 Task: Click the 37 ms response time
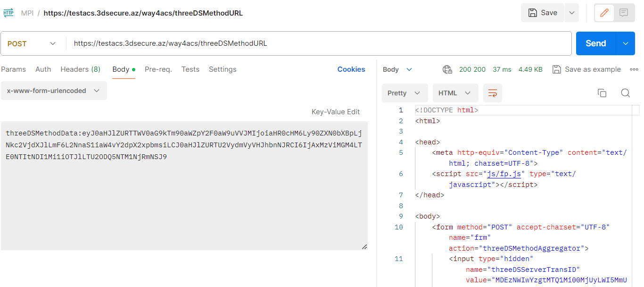502,69
